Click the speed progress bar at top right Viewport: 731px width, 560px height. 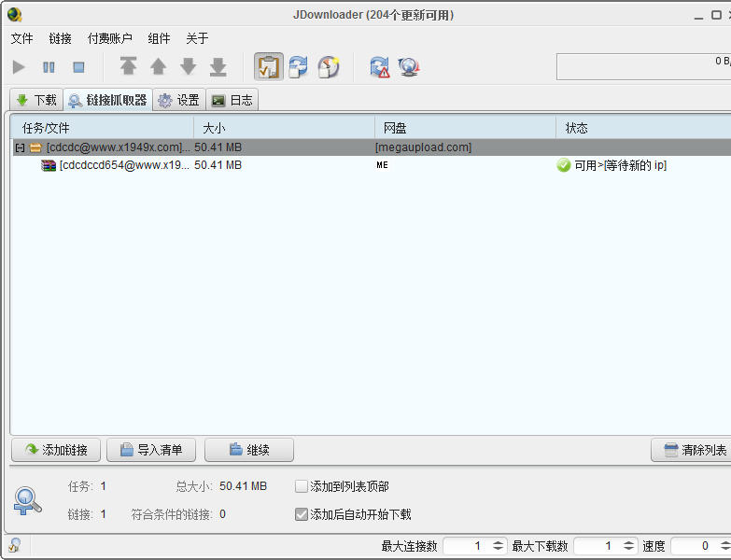point(644,66)
